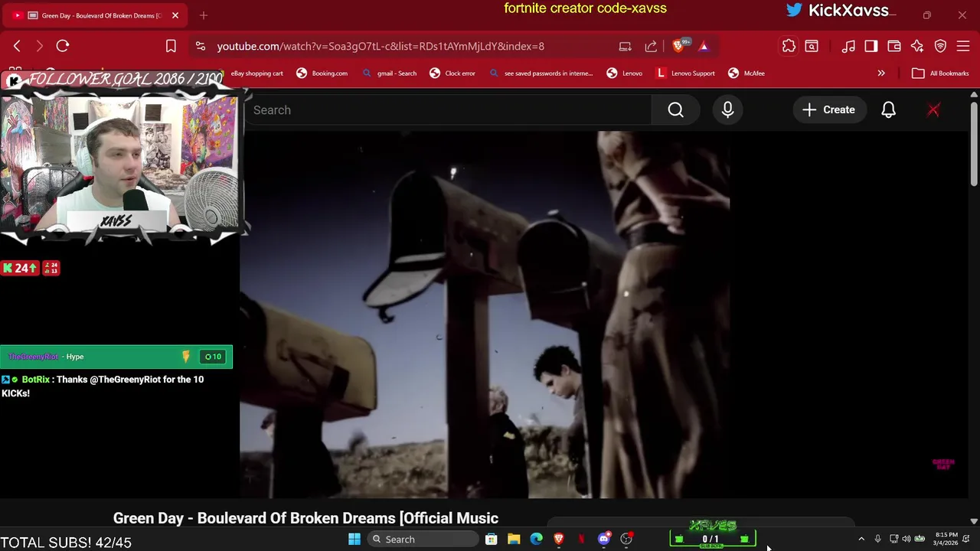Open the cast or screen-share icon

626,46
